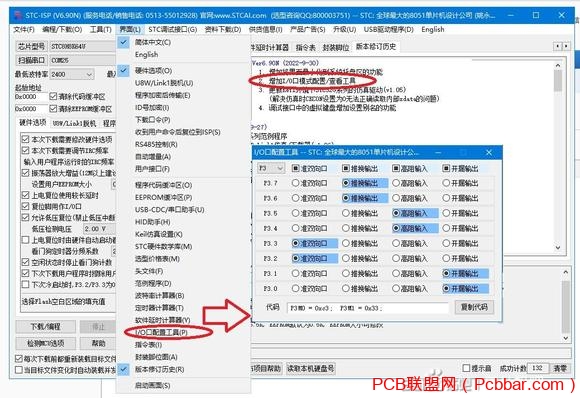This screenshot has height=398, width=580.
Task: Click the left tab-scroll arrow beside 版本修订历史
Action: (x=557, y=46)
